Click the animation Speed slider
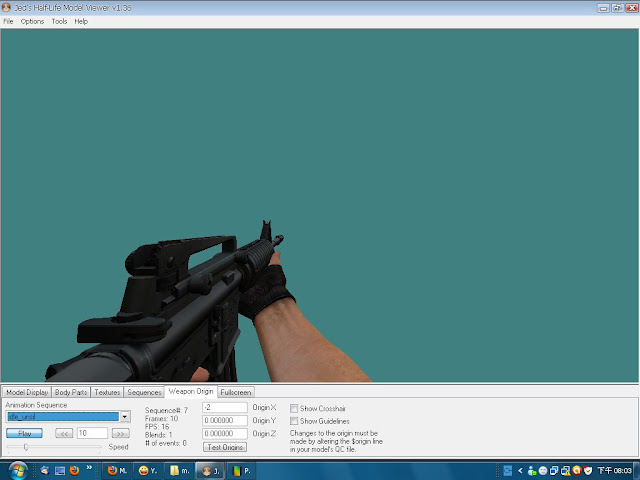Viewport: 640px width, 480px height. [x=53, y=447]
